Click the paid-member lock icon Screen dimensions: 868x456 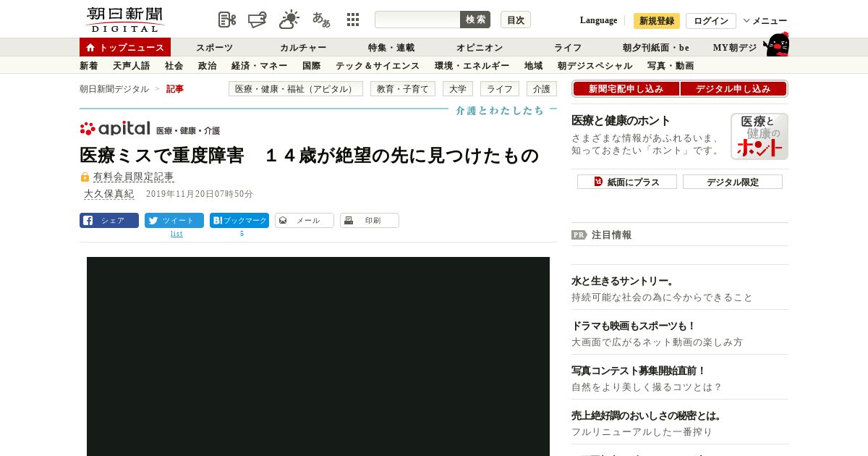[85, 177]
